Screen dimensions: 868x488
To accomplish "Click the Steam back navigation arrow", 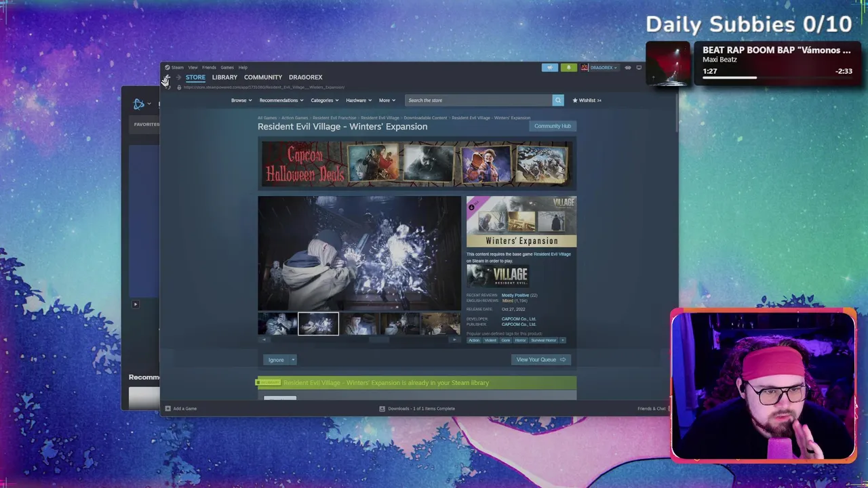I will pos(166,77).
